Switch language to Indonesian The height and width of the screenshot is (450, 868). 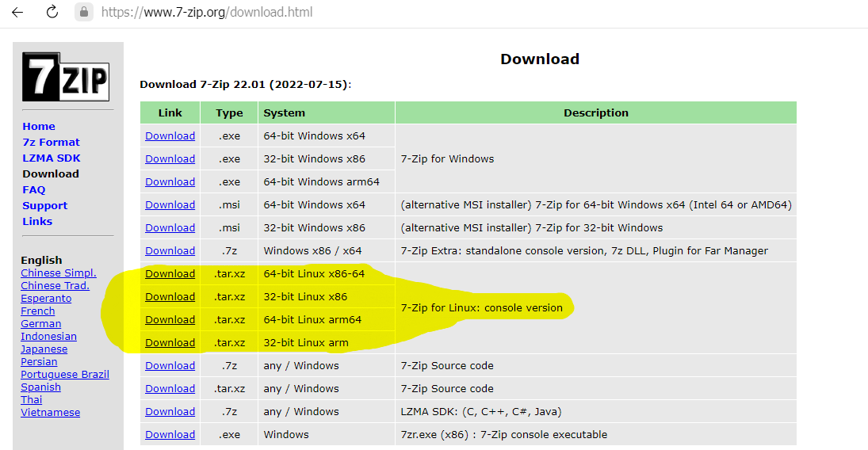[48, 337]
